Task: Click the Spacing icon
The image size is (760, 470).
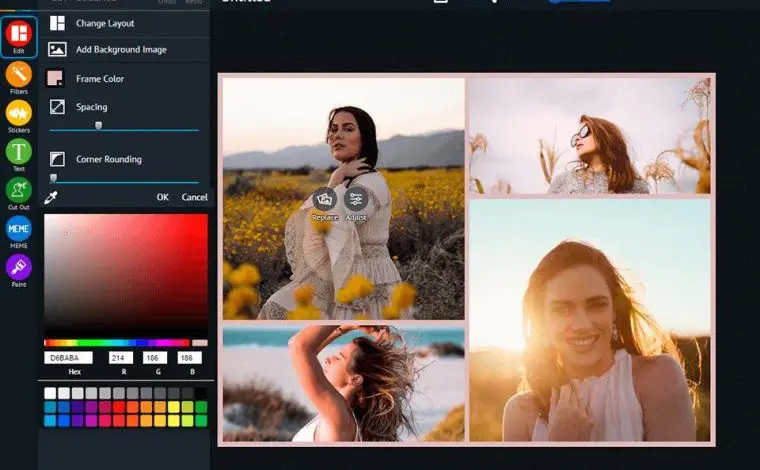Action: 57,107
